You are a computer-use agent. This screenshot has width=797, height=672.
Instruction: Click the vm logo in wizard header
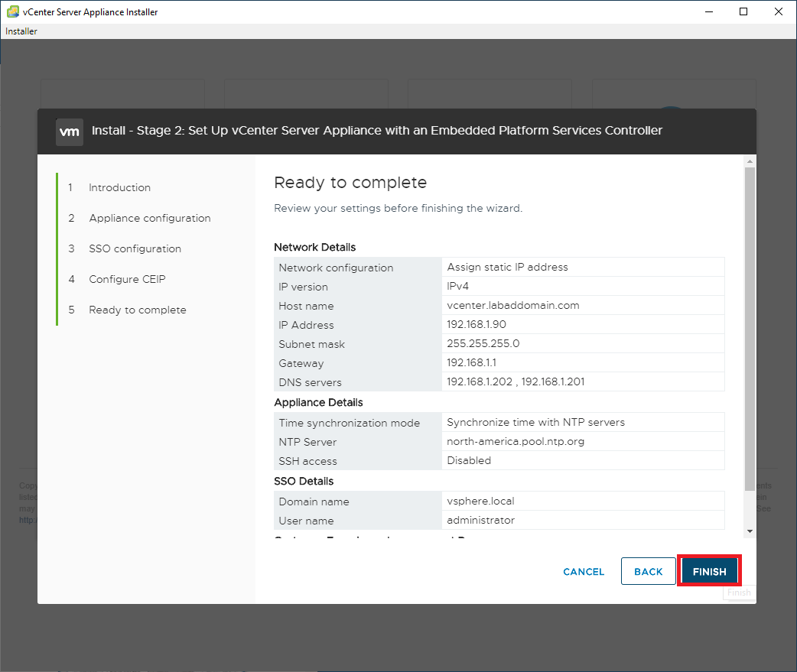[70, 131]
